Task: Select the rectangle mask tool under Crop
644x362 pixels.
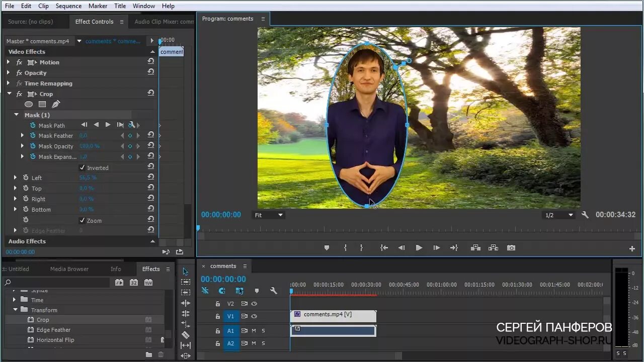Action: [x=42, y=104]
